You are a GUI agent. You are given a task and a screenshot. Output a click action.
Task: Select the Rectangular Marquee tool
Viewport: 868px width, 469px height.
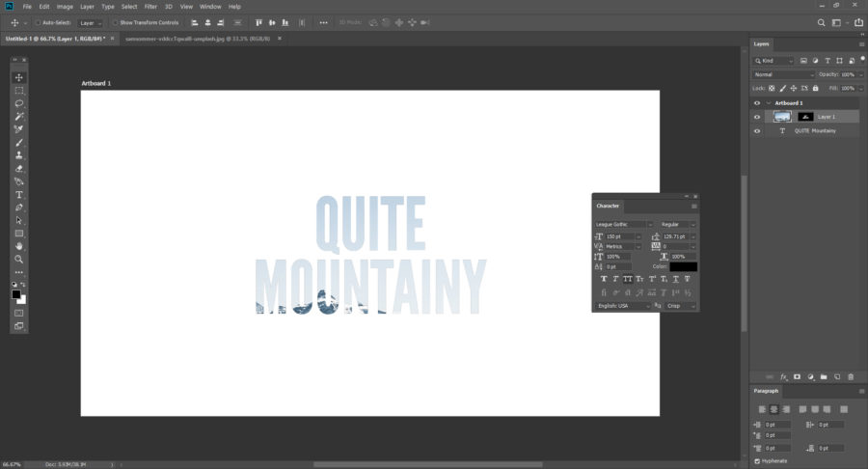point(19,91)
